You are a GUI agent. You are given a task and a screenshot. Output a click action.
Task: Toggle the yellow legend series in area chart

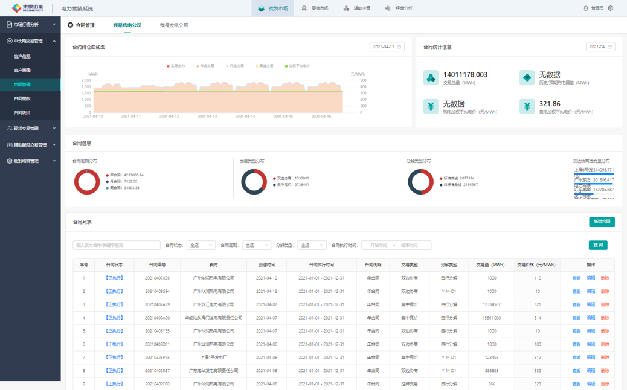pos(265,66)
